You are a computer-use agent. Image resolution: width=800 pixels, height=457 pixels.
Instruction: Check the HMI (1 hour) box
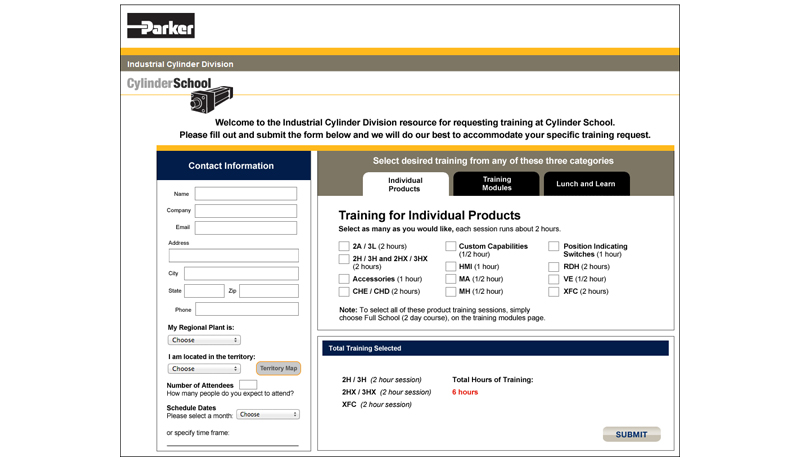coord(451,267)
